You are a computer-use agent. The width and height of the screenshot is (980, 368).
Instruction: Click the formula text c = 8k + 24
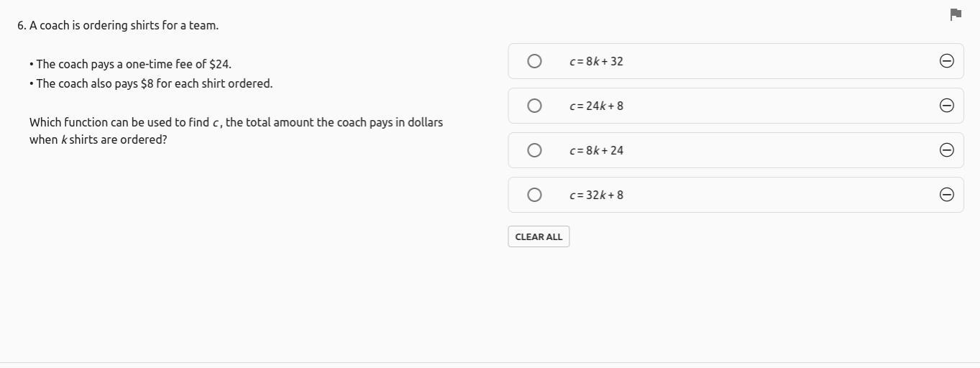[596, 151]
